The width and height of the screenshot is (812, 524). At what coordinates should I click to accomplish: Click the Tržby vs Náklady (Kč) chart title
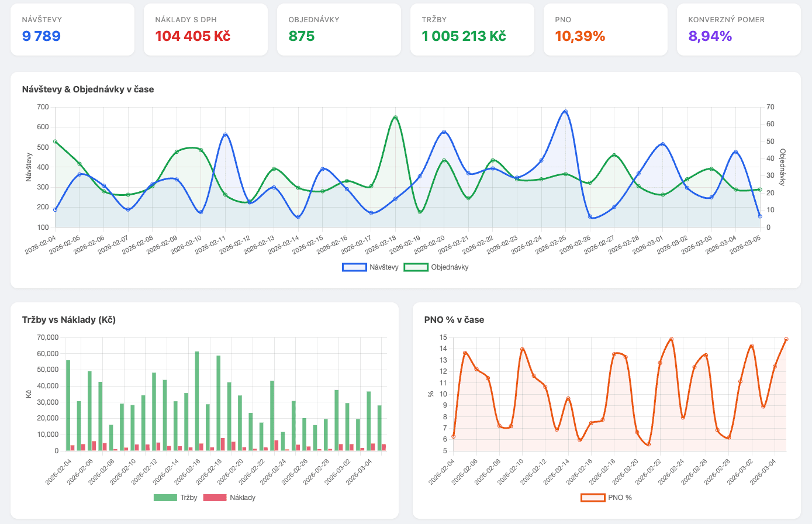[70, 320]
